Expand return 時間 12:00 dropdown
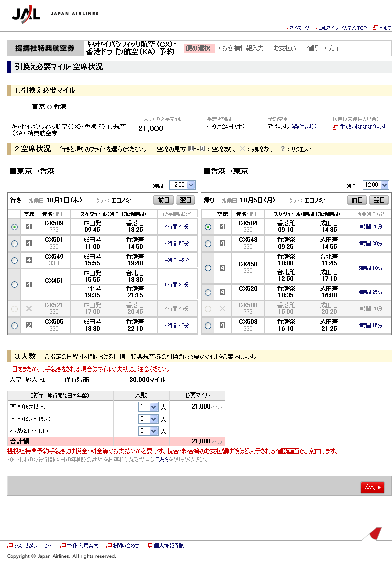Screen dimensions: 392x568 [375, 185]
